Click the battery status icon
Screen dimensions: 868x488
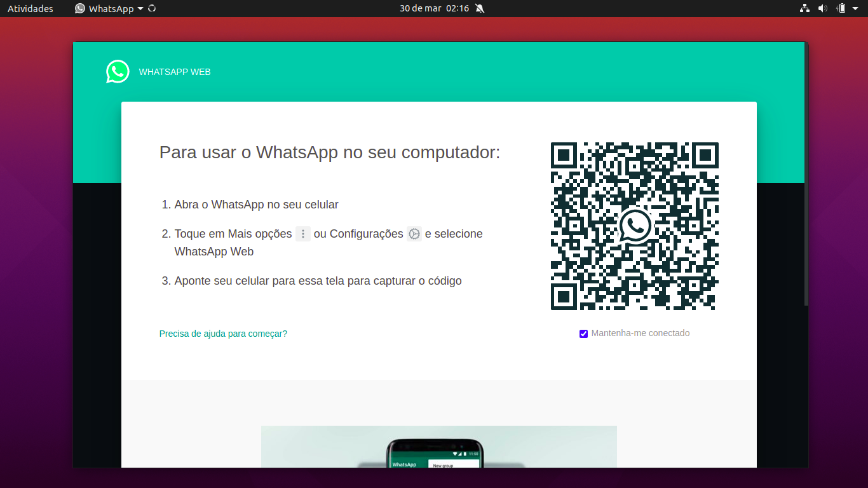coord(841,8)
